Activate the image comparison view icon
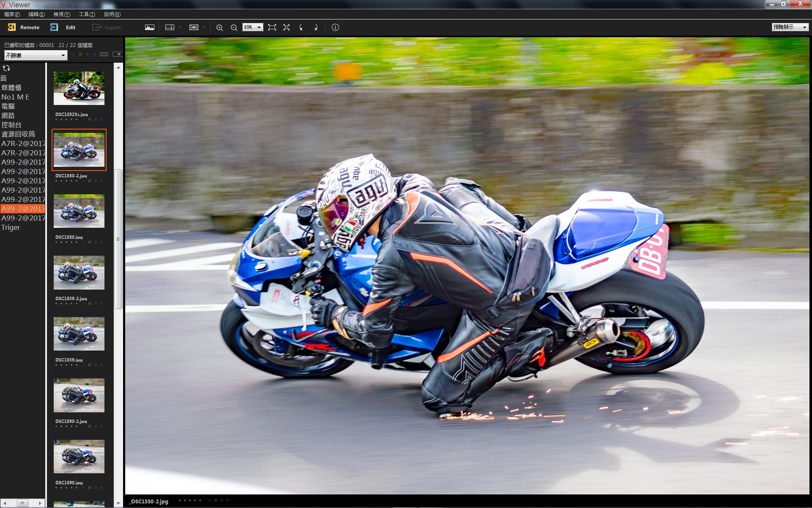 pos(194,28)
